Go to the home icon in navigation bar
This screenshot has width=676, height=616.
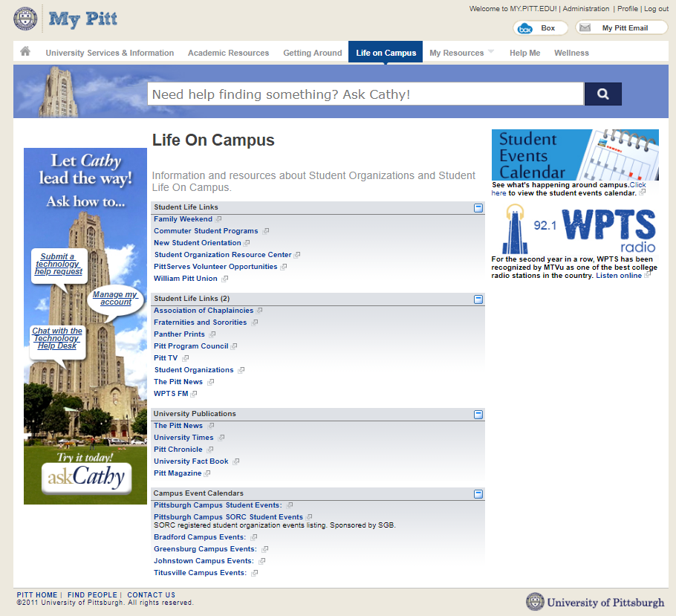click(25, 52)
